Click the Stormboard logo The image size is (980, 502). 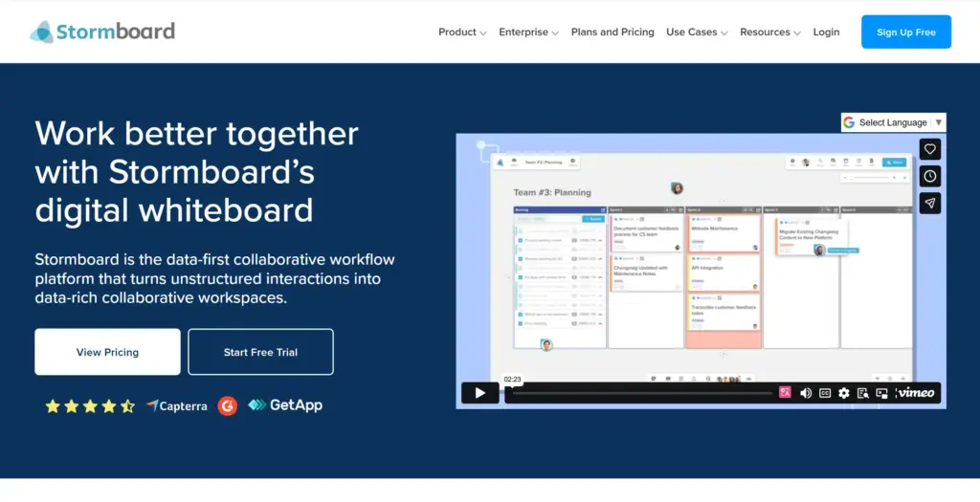102,32
